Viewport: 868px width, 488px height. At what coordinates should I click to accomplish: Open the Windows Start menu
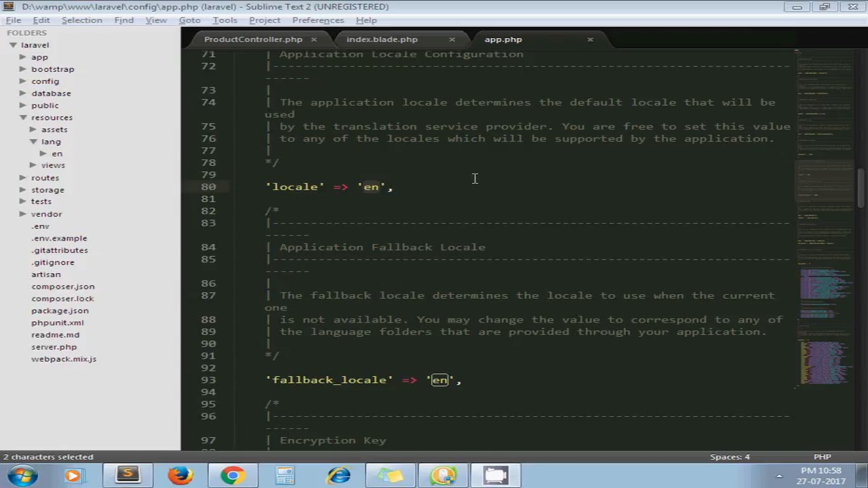click(x=22, y=475)
